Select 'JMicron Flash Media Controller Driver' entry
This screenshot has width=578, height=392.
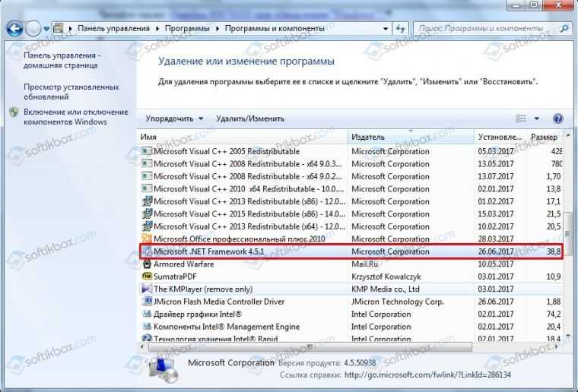tap(219, 302)
